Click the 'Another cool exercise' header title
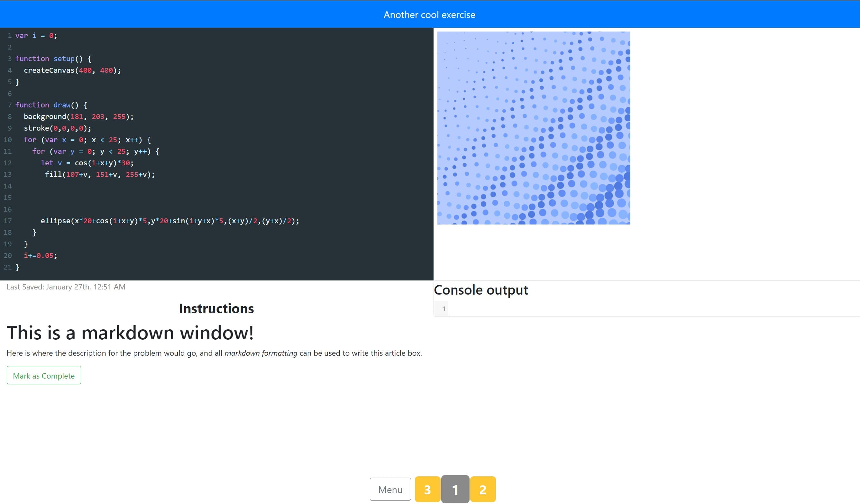Viewport: 860px width, 504px height. pyautogui.click(x=429, y=15)
